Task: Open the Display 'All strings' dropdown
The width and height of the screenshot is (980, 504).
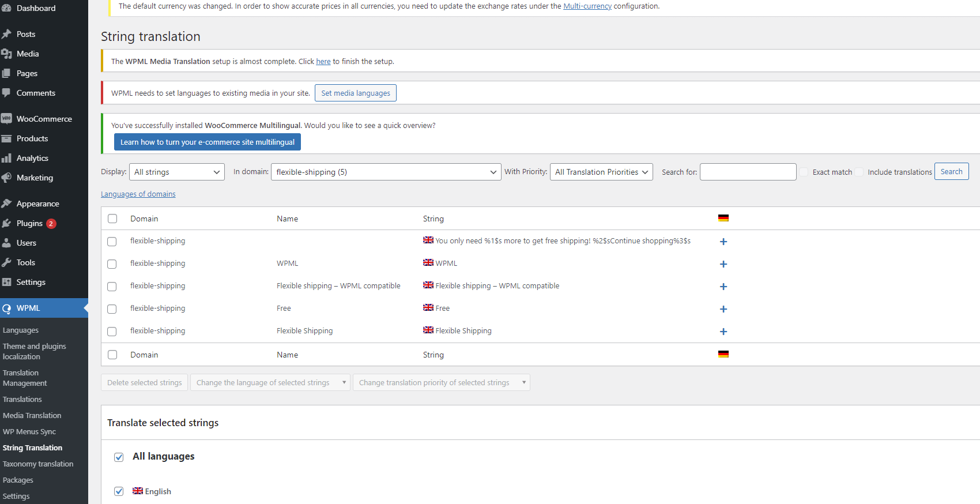Action: [x=177, y=172]
